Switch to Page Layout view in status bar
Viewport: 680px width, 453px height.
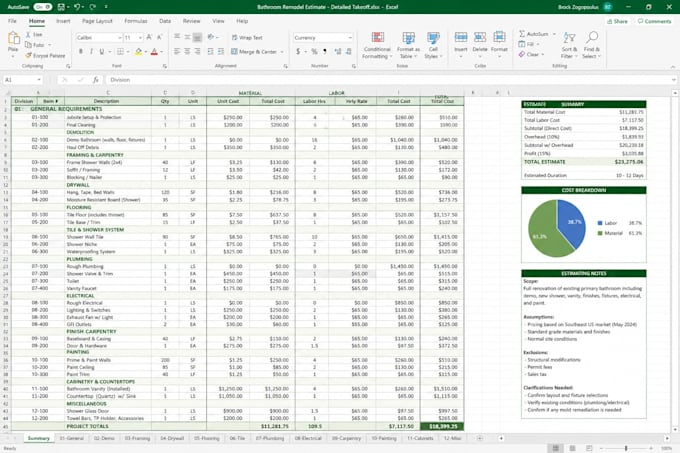(x=572, y=448)
